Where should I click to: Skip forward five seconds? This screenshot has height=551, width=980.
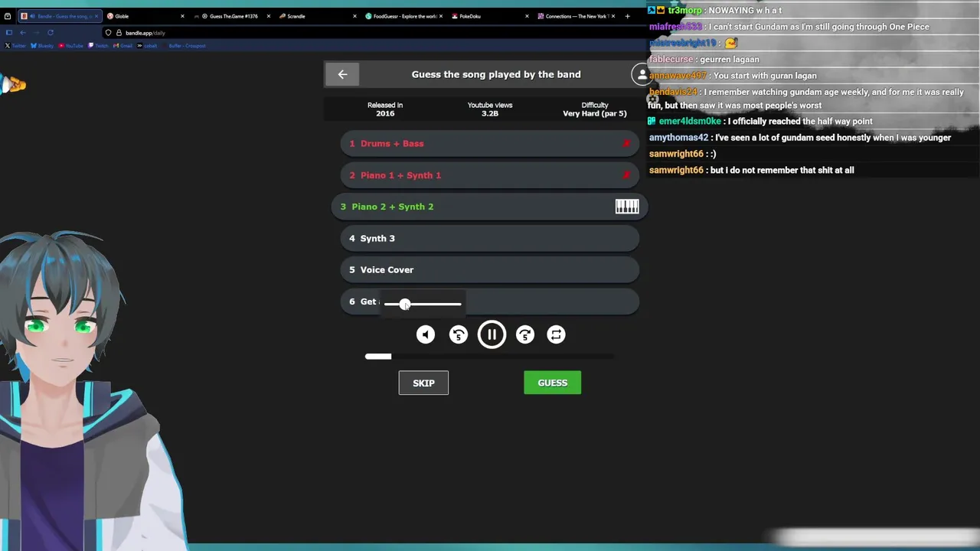point(525,334)
